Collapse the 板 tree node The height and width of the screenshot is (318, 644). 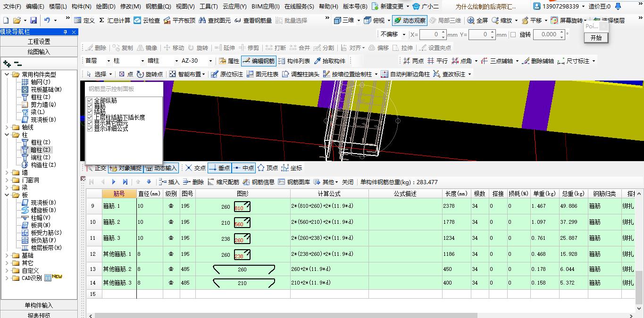point(6,195)
